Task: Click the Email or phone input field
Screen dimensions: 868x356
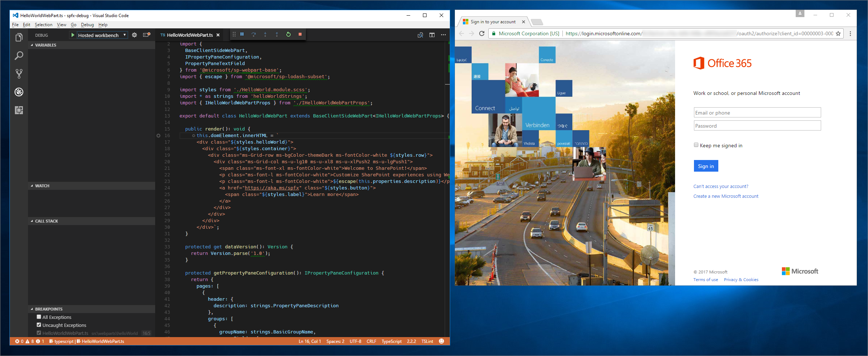Action: (757, 112)
